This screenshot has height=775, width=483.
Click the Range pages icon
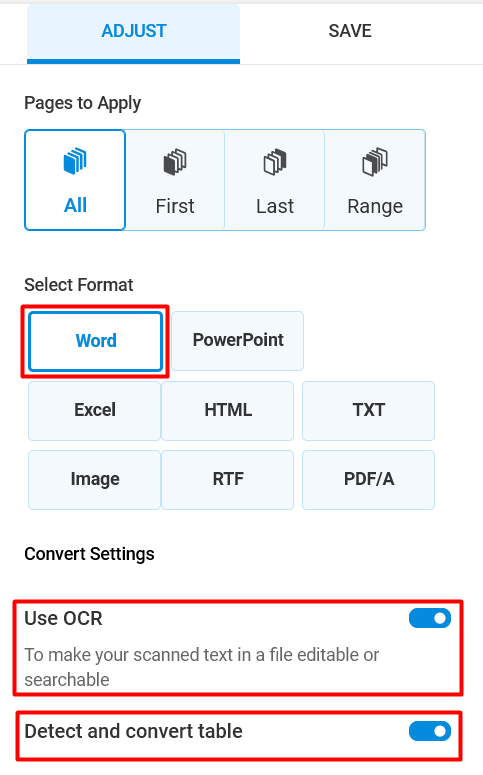coord(375,162)
